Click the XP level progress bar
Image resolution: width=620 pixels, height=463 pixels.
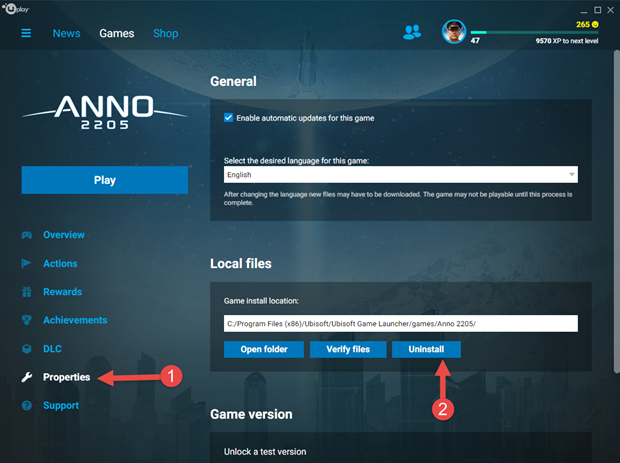coord(534,32)
